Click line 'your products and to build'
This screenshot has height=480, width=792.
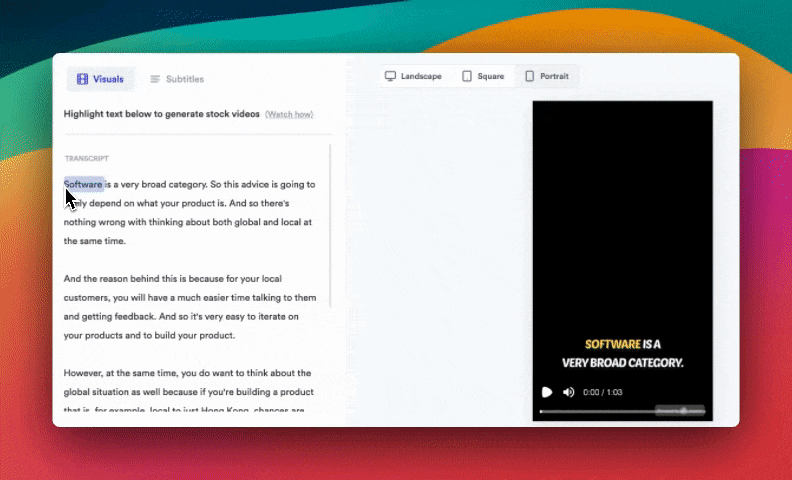tap(149, 335)
